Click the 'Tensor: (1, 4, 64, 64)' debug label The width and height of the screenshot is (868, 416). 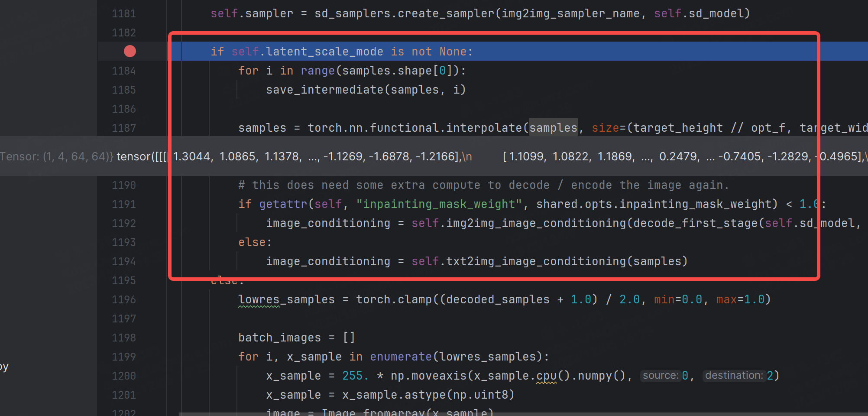(x=57, y=156)
